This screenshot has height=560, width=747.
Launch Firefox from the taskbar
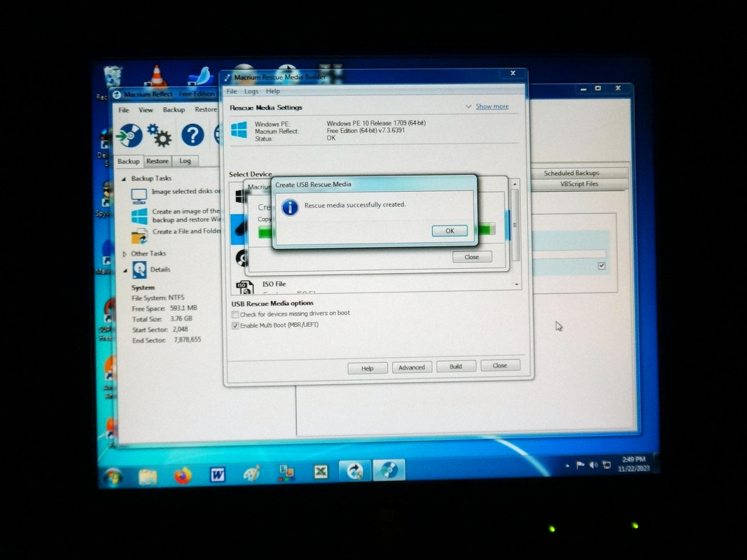pos(183,475)
